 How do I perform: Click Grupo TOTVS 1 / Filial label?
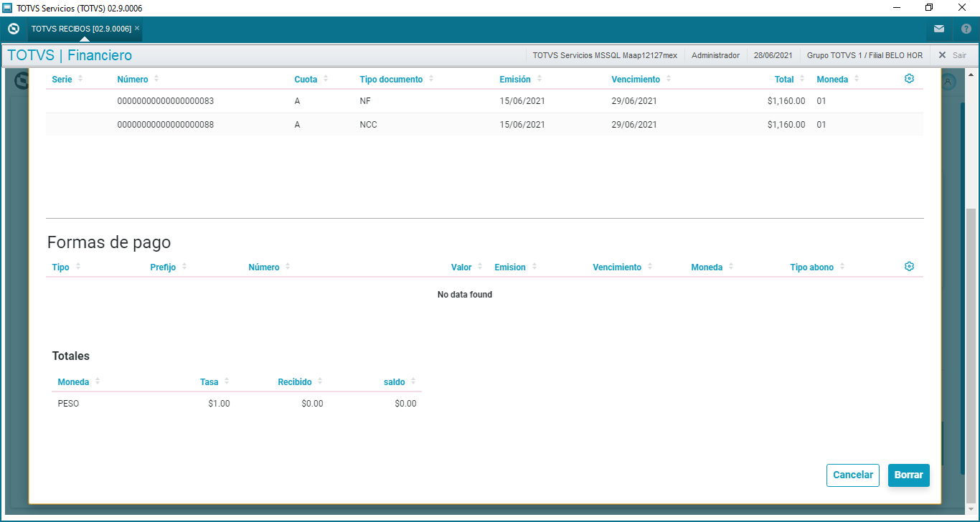pos(864,55)
